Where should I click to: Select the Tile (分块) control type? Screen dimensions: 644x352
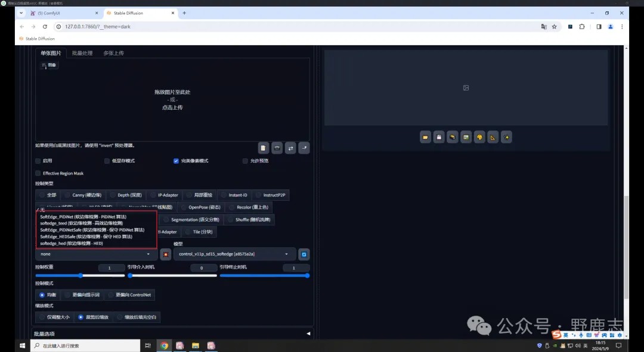tap(199, 232)
